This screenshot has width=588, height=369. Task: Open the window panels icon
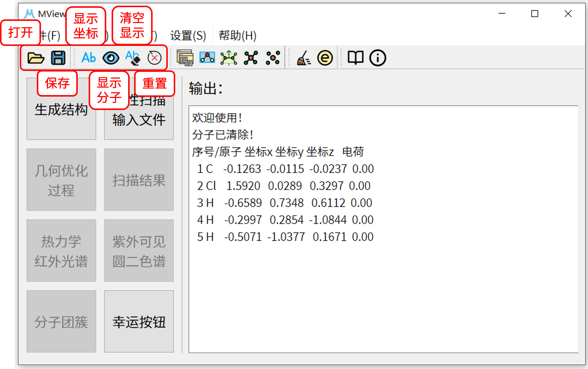tap(185, 58)
